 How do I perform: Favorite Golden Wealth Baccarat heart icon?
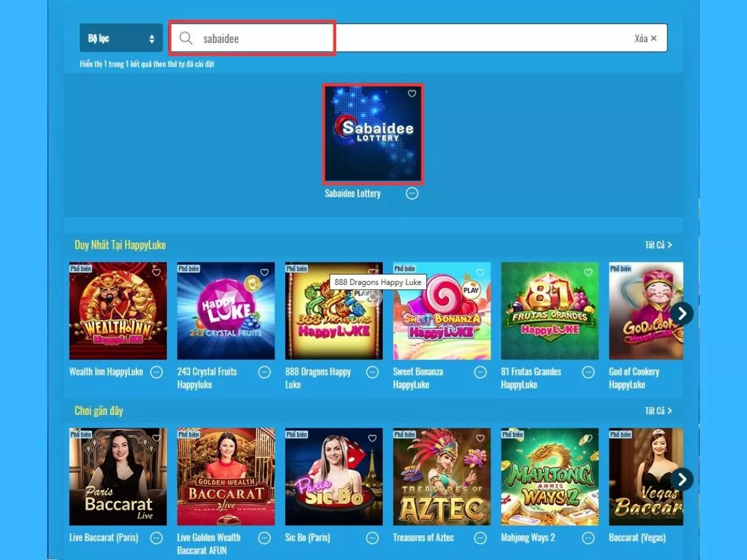tap(265, 438)
